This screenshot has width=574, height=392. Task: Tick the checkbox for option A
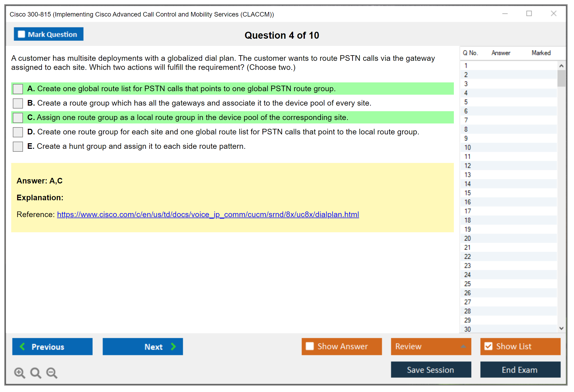tap(18, 89)
